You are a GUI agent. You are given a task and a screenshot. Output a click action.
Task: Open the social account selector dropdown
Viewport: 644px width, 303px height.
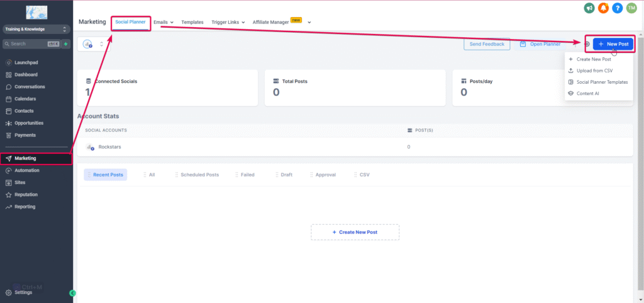[x=93, y=44]
